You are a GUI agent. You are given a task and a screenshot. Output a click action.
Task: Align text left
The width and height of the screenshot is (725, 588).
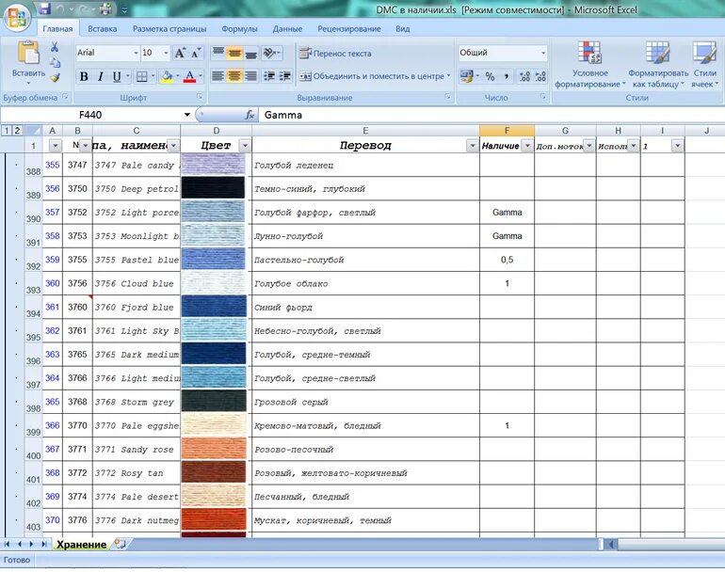217,76
